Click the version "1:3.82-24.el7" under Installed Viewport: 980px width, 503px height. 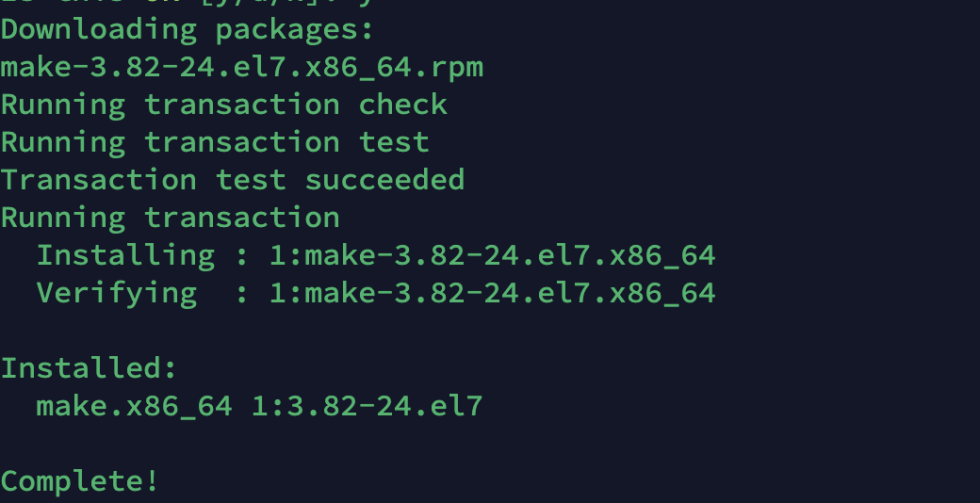(367, 406)
